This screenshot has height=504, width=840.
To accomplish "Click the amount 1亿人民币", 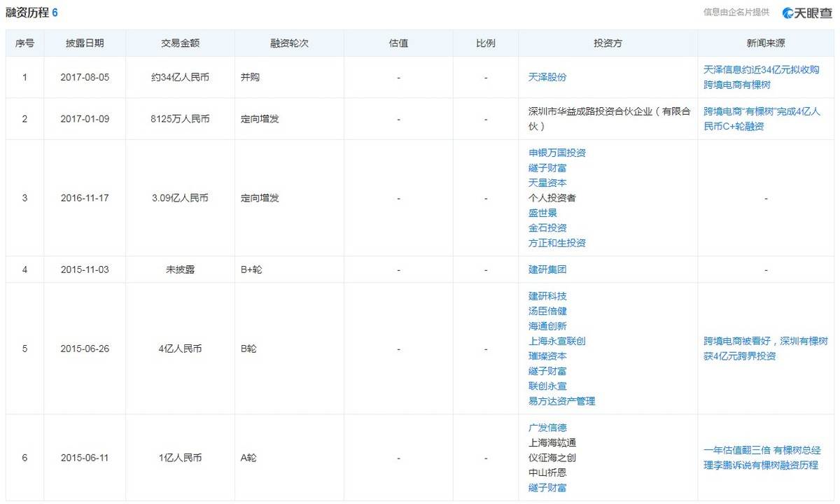I will [x=180, y=458].
